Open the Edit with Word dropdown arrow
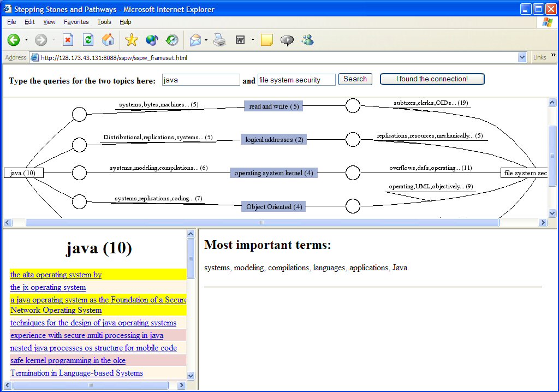The image size is (559, 392). (253, 40)
